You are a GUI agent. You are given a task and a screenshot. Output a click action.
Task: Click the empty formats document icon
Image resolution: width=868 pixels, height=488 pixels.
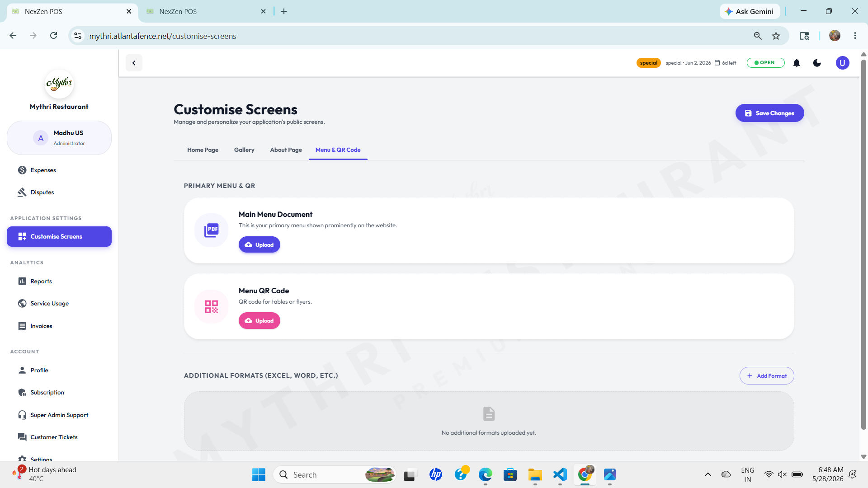(489, 413)
